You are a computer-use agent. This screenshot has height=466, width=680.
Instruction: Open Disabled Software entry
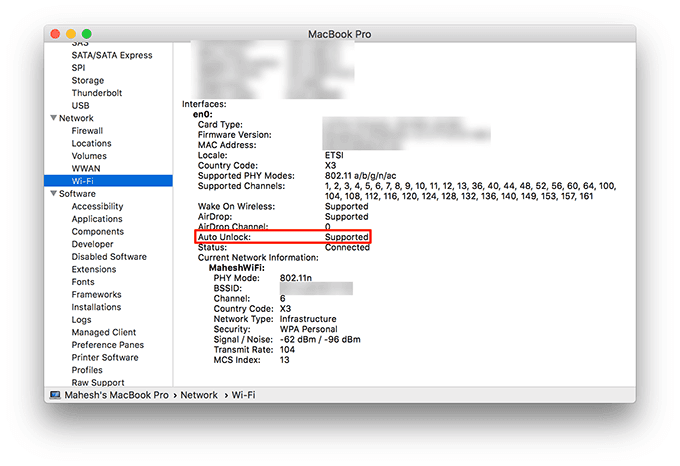pos(109,257)
